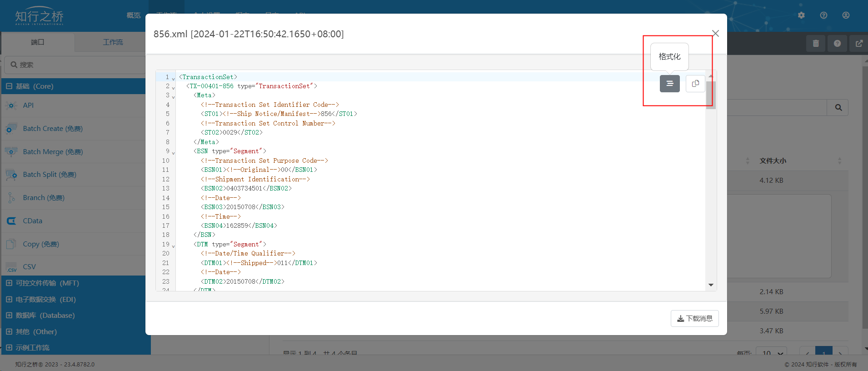Collapse the BSN segment at line 9
Viewport: 868px width, 371px height.
point(173,152)
